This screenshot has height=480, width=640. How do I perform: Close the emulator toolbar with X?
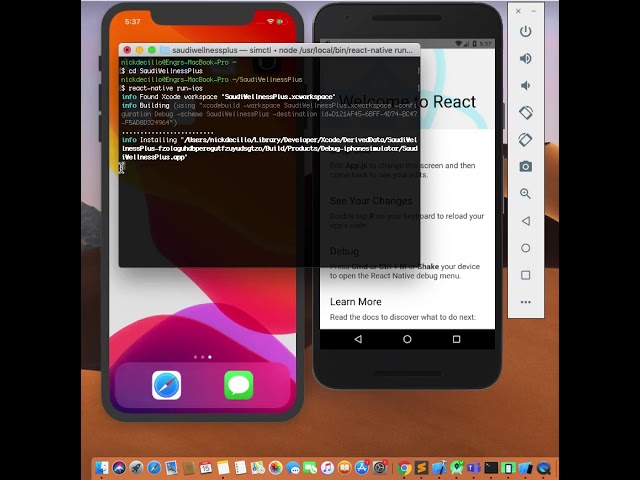pyautogui.click(x=518, y=11)
